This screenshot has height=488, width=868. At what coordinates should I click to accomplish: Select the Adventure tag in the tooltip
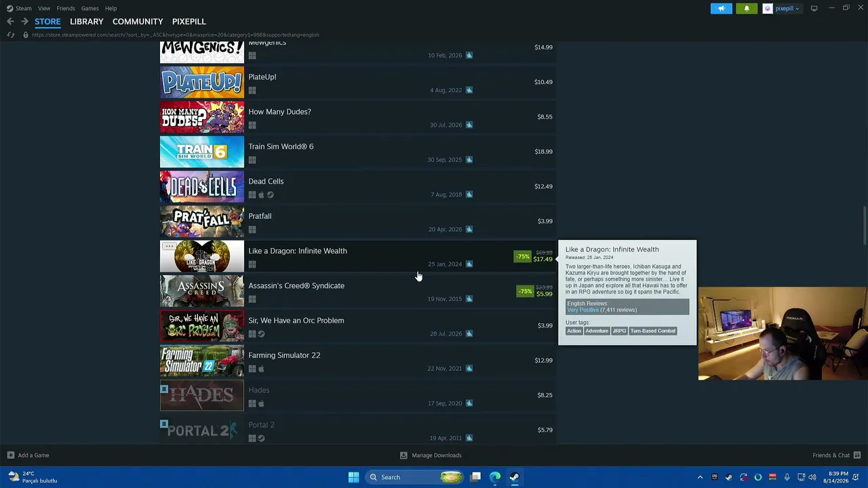tap(597, 331)
